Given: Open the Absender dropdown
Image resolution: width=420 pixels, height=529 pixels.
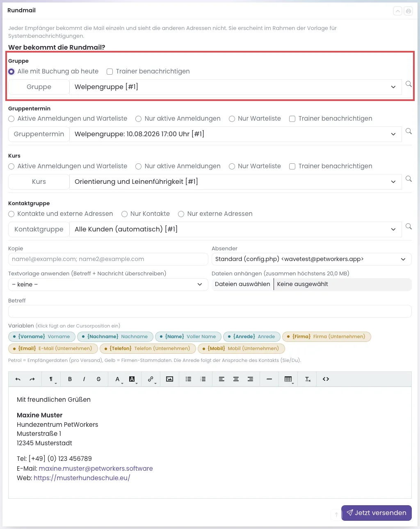Looking at the screenshot, I should click(312, 259).
